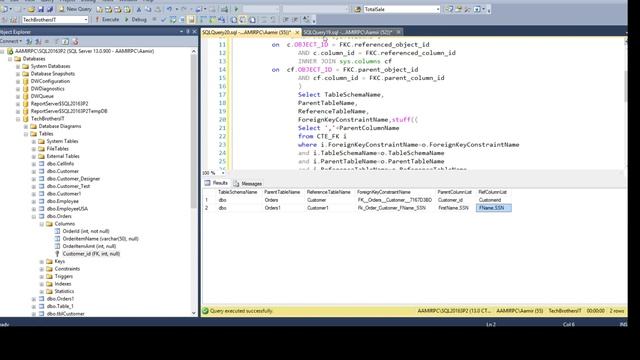Click the Object Explorer Filter icon
Image resolution: width=640 pixels, height=360 pixels.
click(56, 41)
